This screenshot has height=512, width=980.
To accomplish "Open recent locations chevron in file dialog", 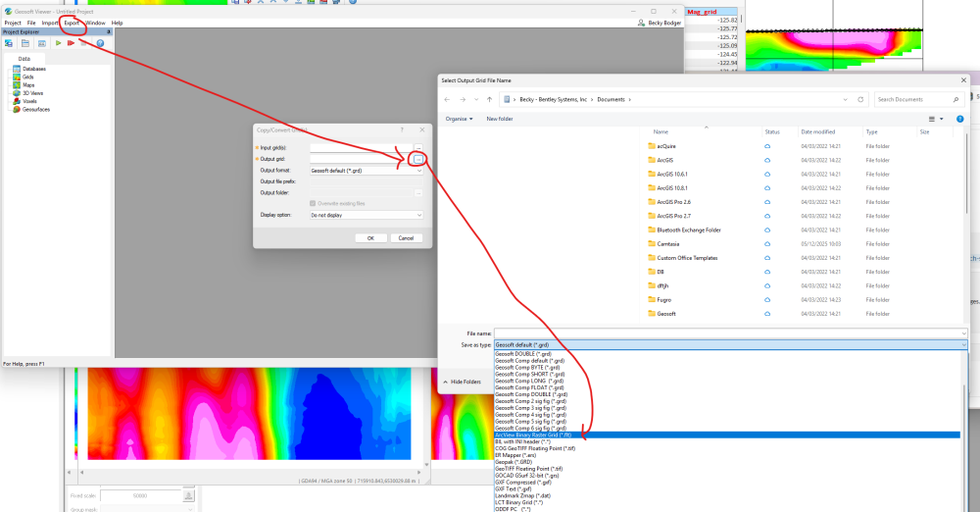I will 476,99.
